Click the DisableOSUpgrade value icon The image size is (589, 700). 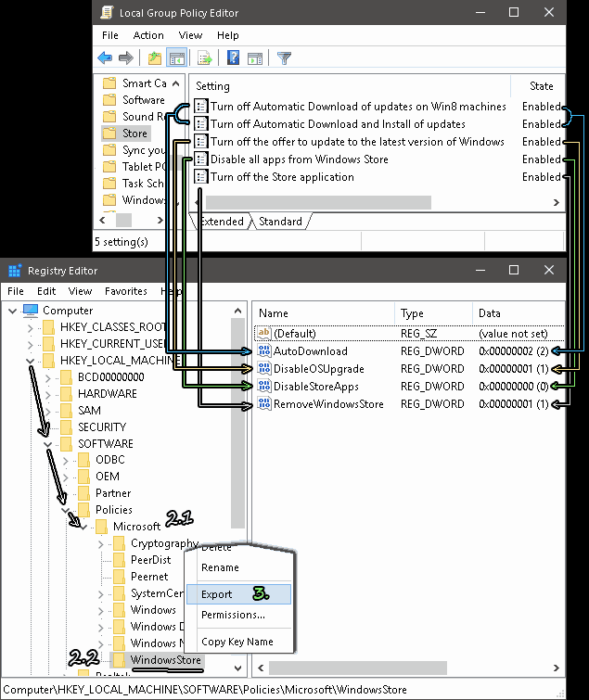coord(264,369)
